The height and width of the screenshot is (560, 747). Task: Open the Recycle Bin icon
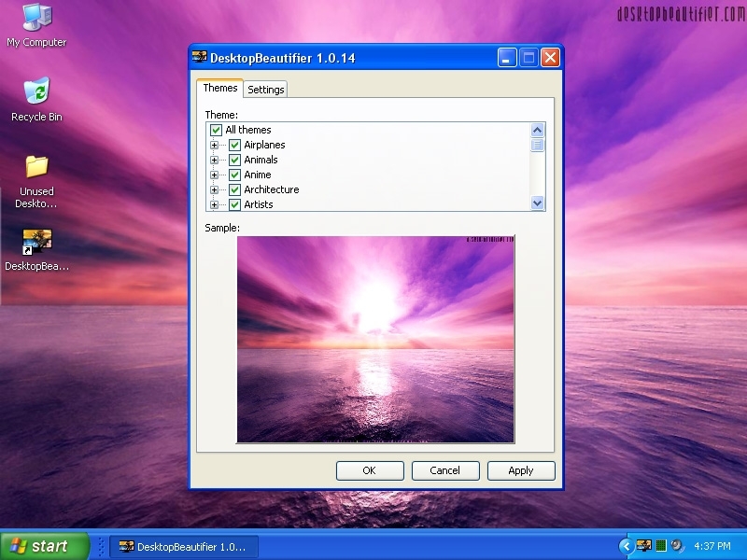(36, 99)
